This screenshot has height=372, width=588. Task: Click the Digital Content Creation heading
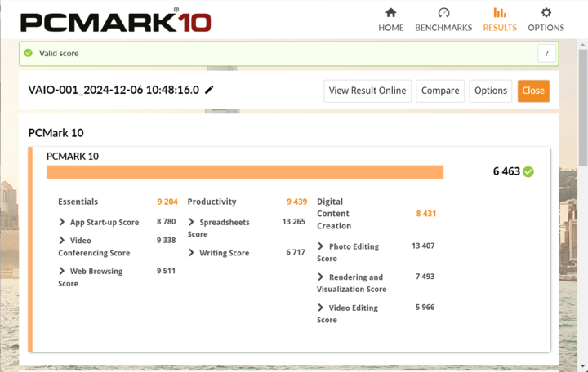coord(334,214)
